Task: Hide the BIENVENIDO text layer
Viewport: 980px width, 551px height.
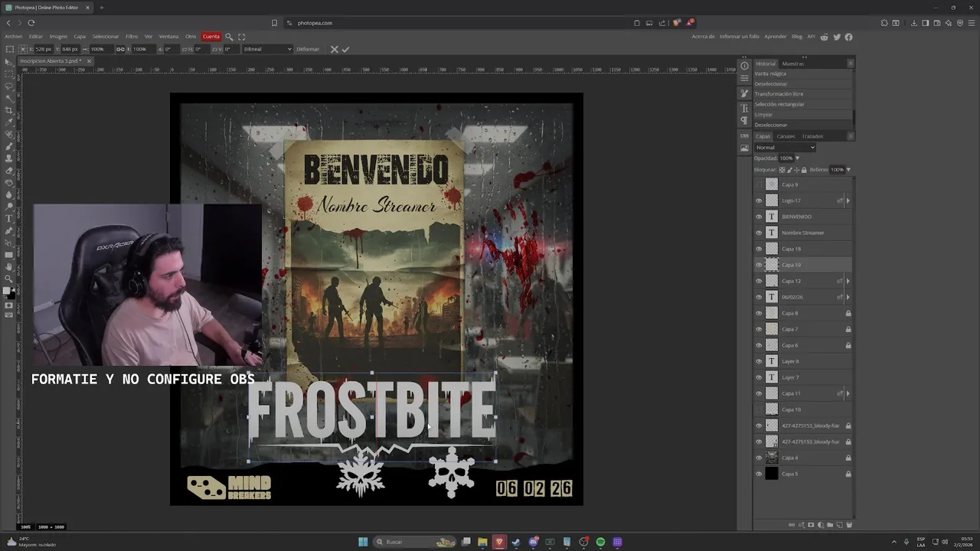Action: pyautogui.click(x=759, y=217)
